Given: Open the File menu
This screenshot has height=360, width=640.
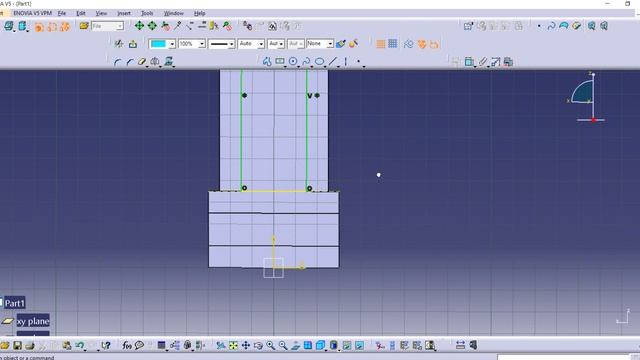Looking at the screenshot, I should tap(62, 13).
